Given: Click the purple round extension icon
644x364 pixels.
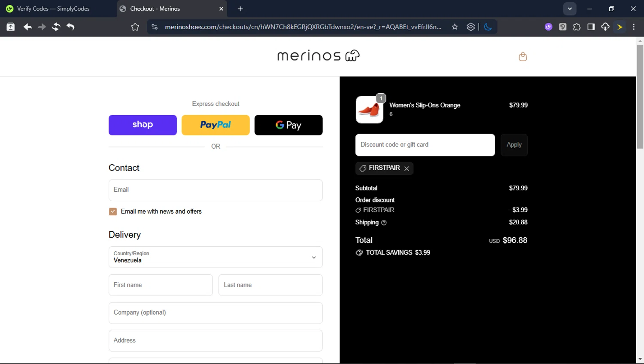Looking at the screenshot, I should click(549, 27).
